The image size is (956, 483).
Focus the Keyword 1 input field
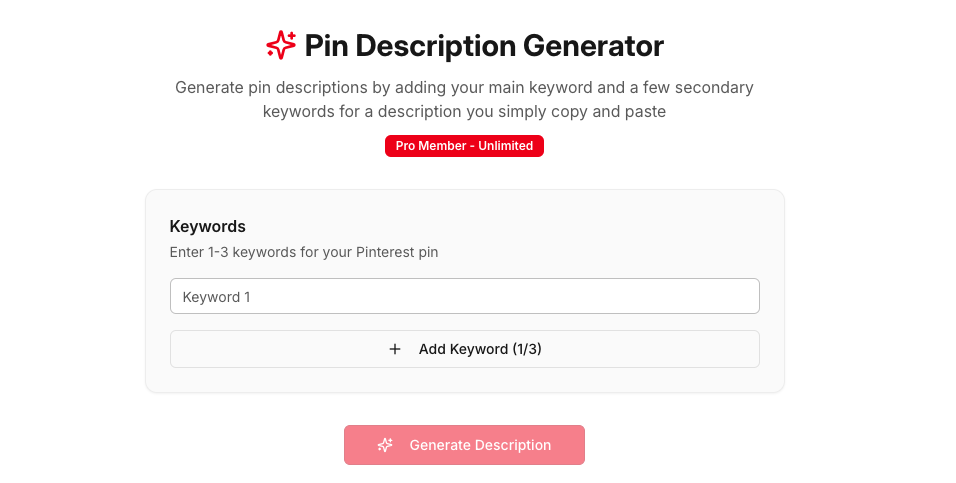tap(464, 297)
